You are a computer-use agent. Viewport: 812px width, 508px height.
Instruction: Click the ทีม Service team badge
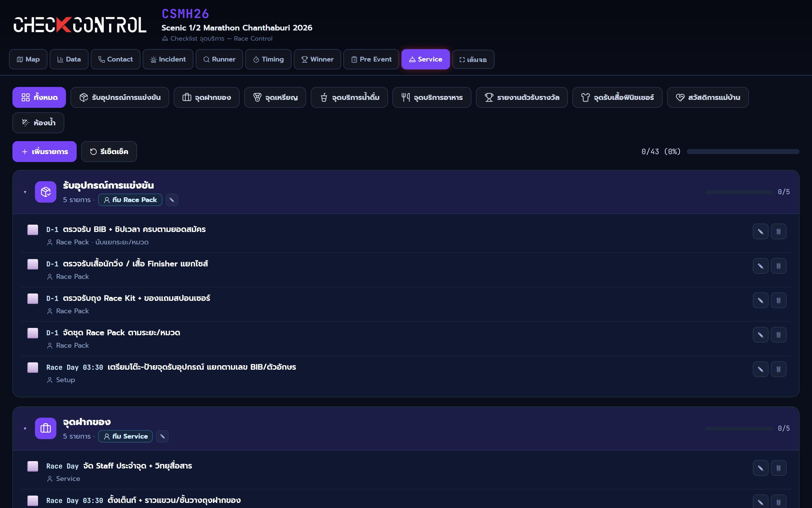click(125, 436)
